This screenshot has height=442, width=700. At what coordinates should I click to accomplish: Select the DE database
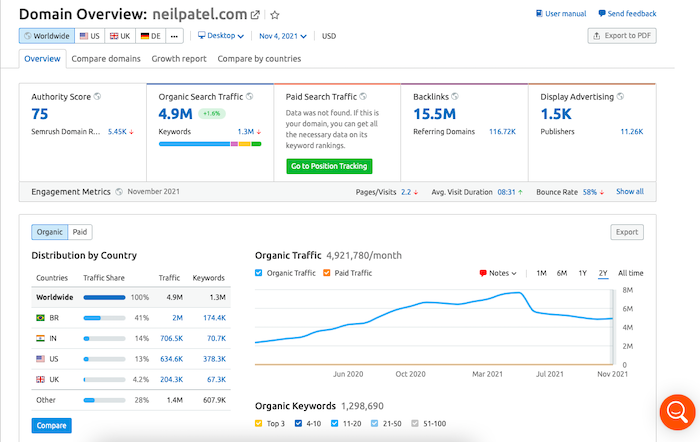(150, 36)
